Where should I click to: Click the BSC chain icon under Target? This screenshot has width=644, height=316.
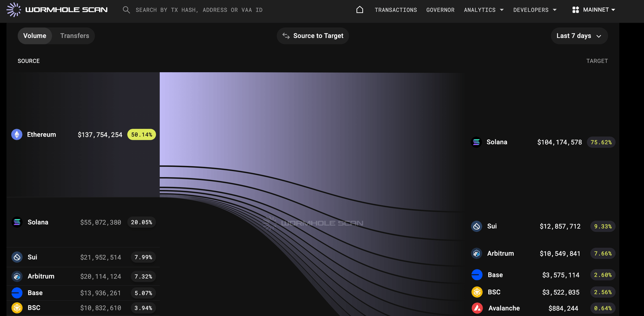click(477, 292)
